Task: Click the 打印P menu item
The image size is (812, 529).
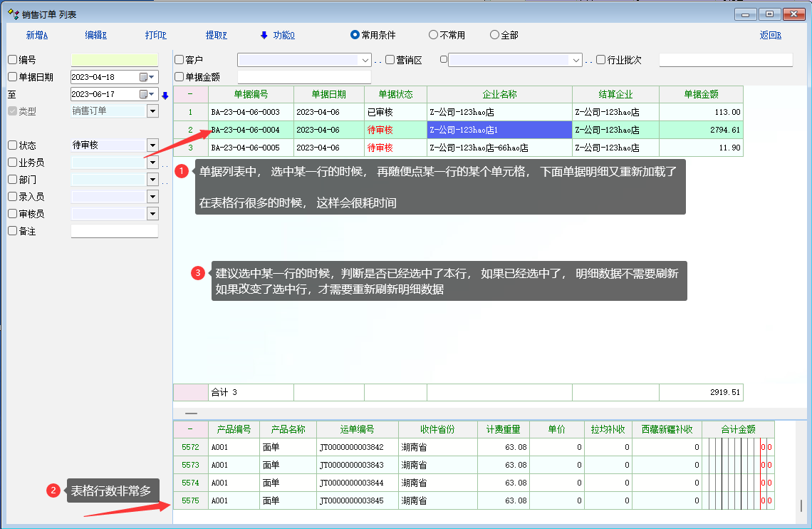Action: [x=156, y=35]
